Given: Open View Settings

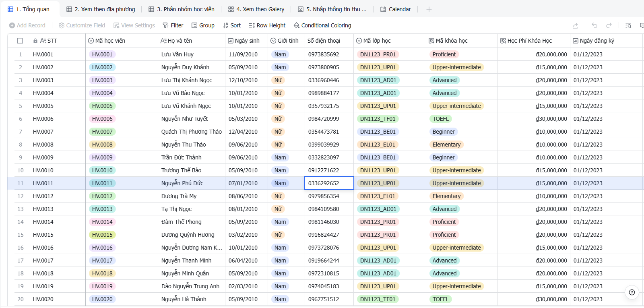Looking at the screenshot, I should 134,25.
